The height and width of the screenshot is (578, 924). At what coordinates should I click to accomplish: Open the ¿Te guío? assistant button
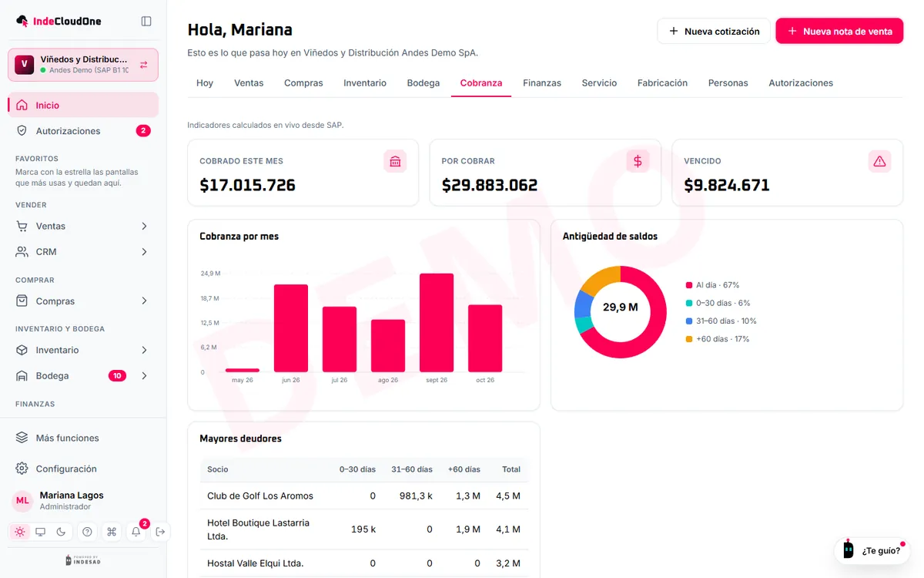tap(872, 550)
